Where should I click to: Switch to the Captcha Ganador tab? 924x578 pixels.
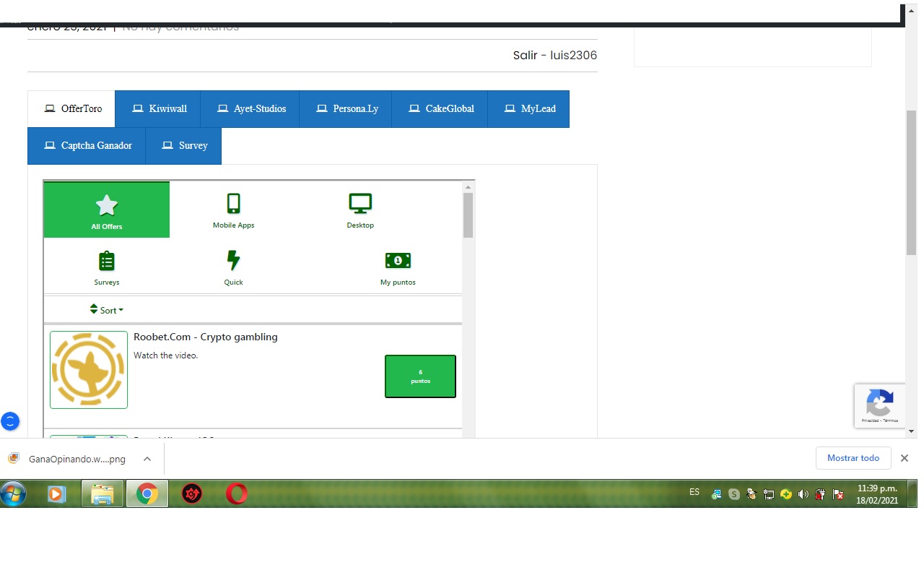click(87, 146)
